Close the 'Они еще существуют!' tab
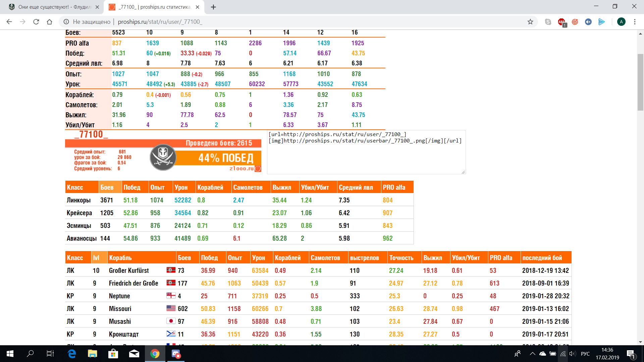The image size is (644, 362). pos(97,7)
